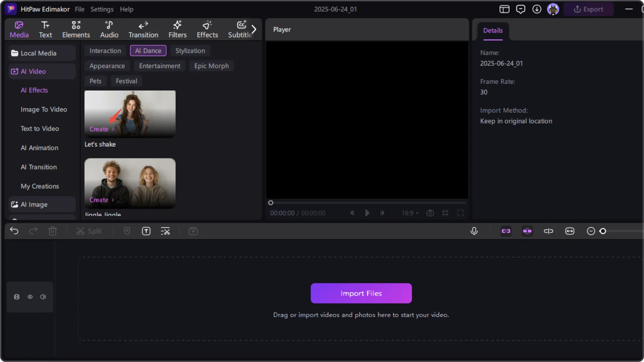The width and height of the screenshot is (644, 362).
Task: Open the Elements tab
Action: tap(76, 29)
